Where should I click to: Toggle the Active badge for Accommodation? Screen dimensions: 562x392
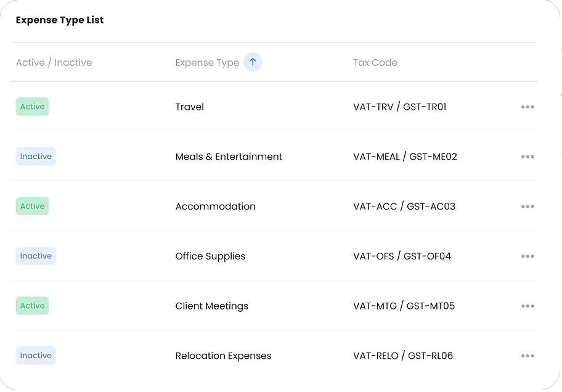pyautogui.click(x=32, y=206)
